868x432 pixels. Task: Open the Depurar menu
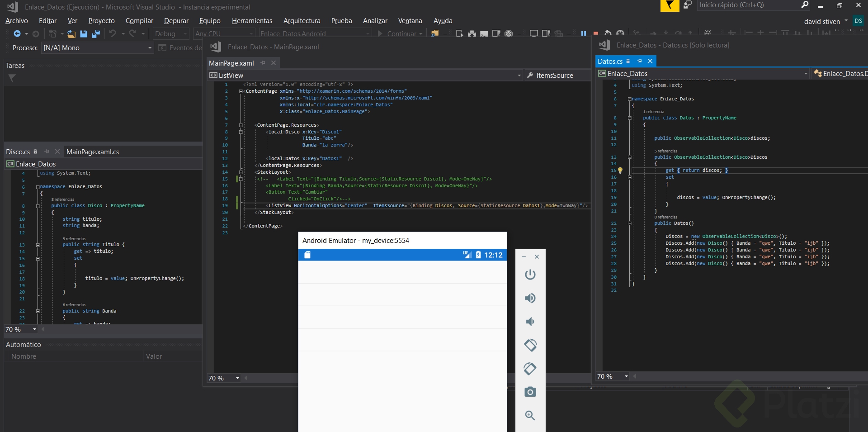pos(176,21)
